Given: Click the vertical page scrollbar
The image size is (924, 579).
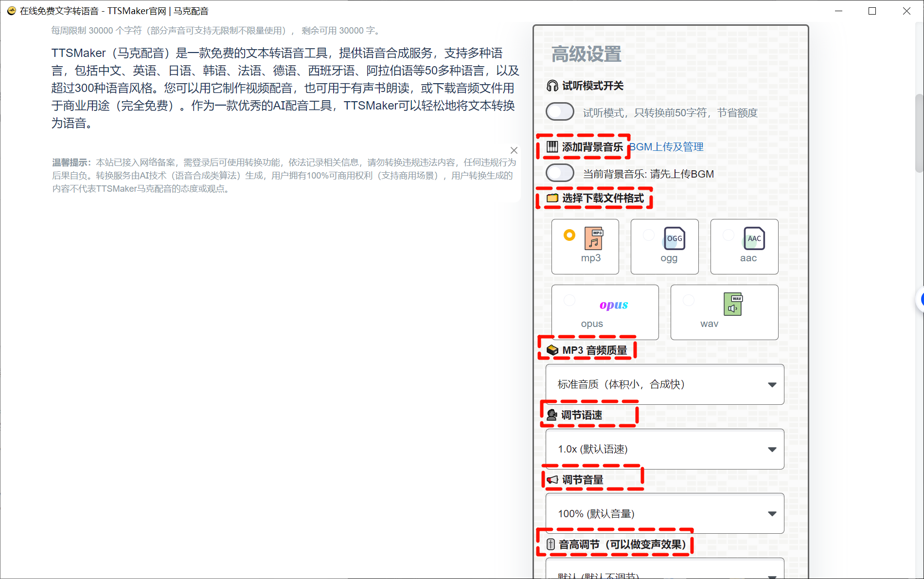Looking at the screenshot, I should [x=919, y=134].
